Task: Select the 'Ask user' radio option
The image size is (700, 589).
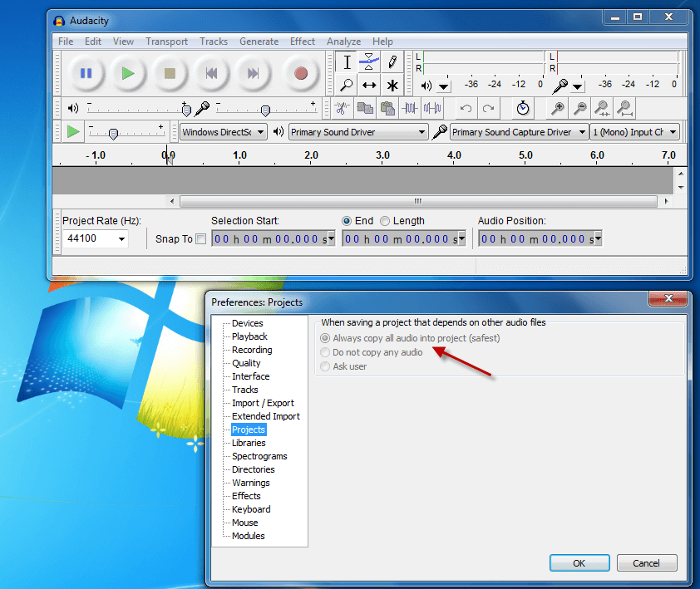Action: tap(325, 366)
